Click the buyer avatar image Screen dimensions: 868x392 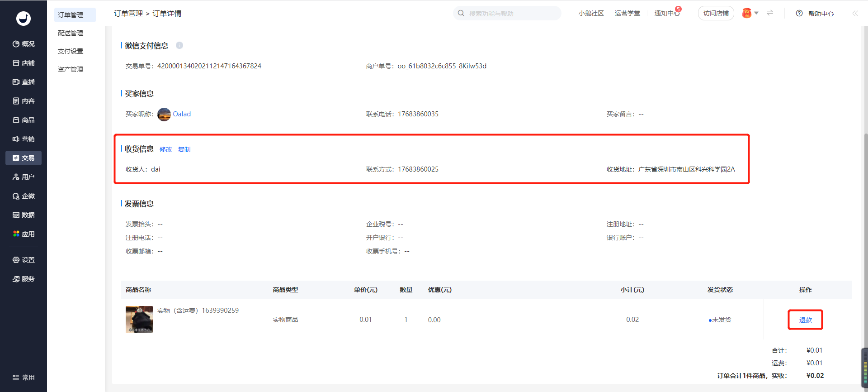tap(164, 115)
